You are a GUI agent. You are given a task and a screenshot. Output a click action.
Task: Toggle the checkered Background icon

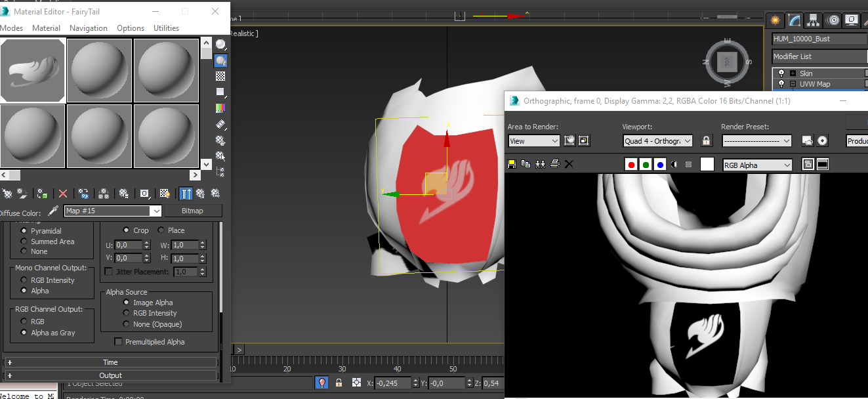pos(221,76)
